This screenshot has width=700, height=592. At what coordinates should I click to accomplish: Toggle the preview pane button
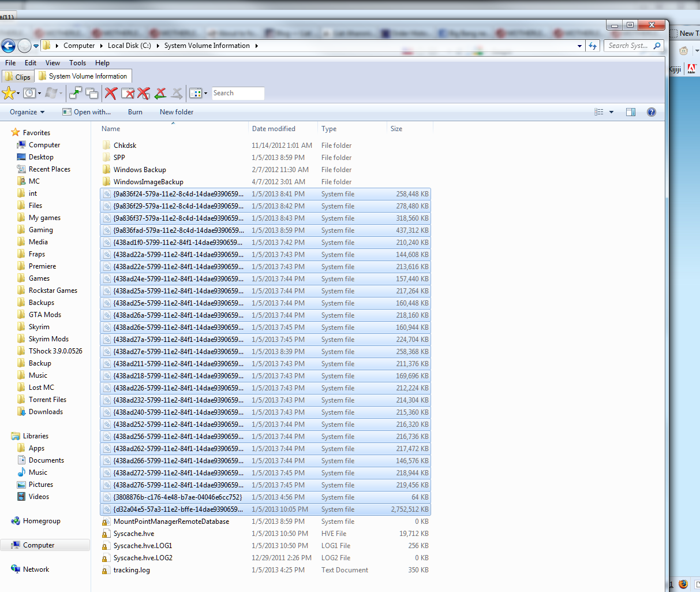tap(631, 112)
